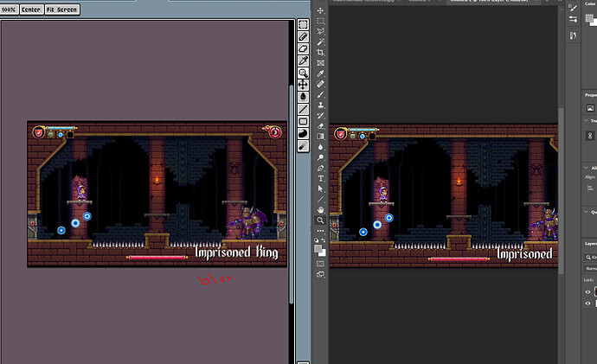The width and height of the screenshot is (597, 364).
Task: Toggle Quick Mask mode
Action: (321, 264)
